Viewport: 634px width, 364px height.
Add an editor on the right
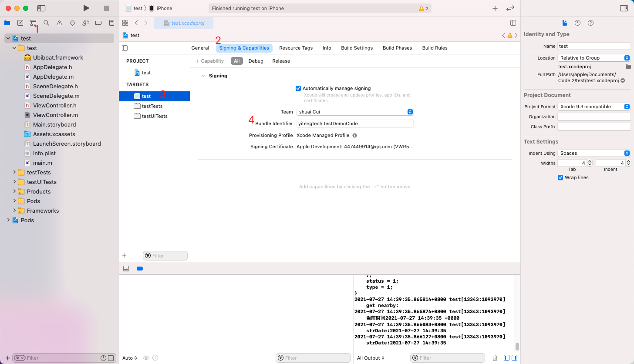point(513,23)
